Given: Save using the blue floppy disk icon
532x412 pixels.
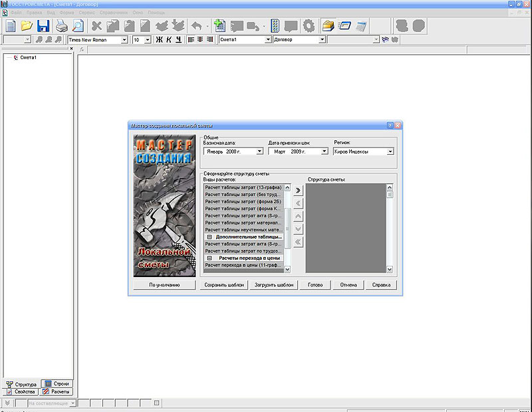Looking at the screenshot, I should pos(43,26).
